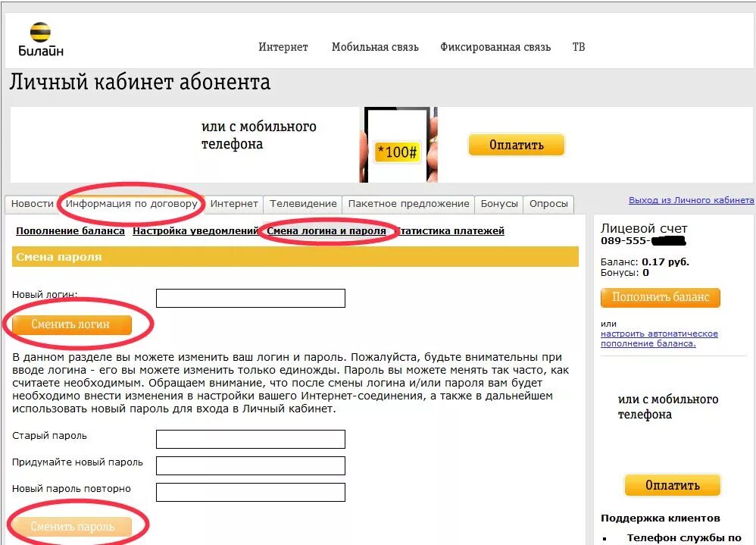
Task: Click the Поддержка клиентов heading
Action: point(660,518)
